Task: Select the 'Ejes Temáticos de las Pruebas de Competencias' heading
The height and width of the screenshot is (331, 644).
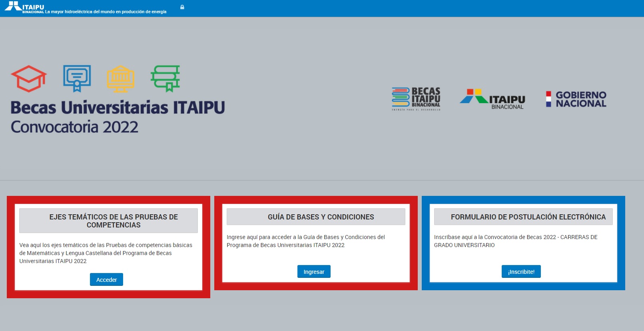Action: pos(108,221)
